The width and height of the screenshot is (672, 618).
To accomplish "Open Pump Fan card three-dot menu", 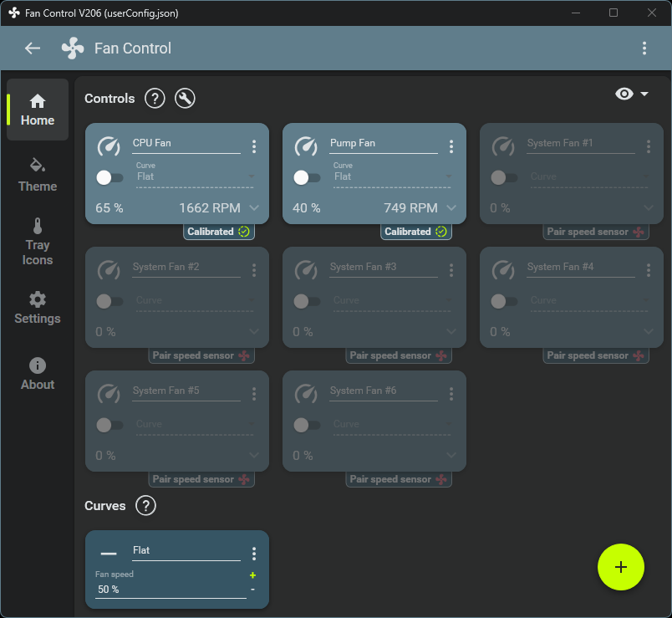I will pos(451,146).
